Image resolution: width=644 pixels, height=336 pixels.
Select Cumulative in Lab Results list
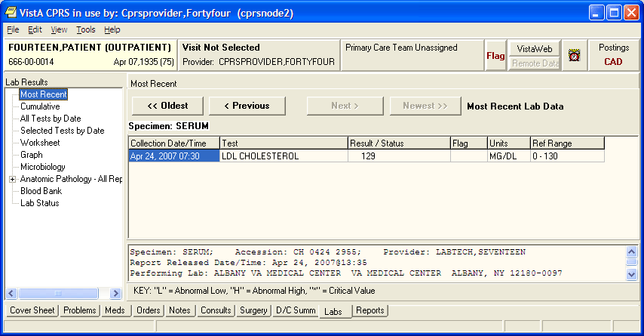click(x=40, y=106)
